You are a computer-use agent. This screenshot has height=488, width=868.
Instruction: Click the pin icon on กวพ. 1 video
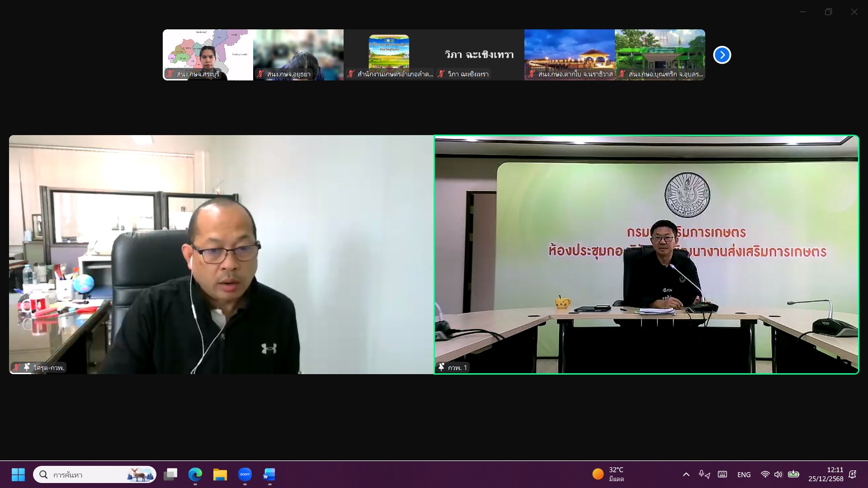point(441,367)
